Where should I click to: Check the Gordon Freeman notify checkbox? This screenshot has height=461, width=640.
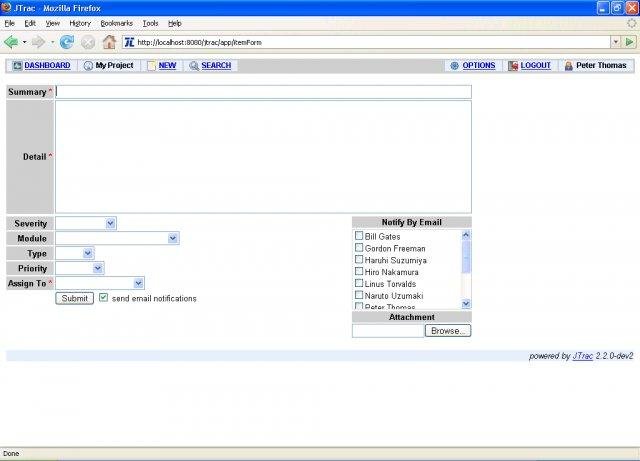point(359,247)
